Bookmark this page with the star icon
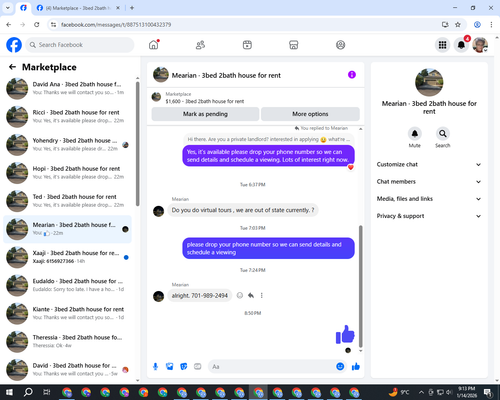This screenshot has width=500, height=400. point(458,24)
